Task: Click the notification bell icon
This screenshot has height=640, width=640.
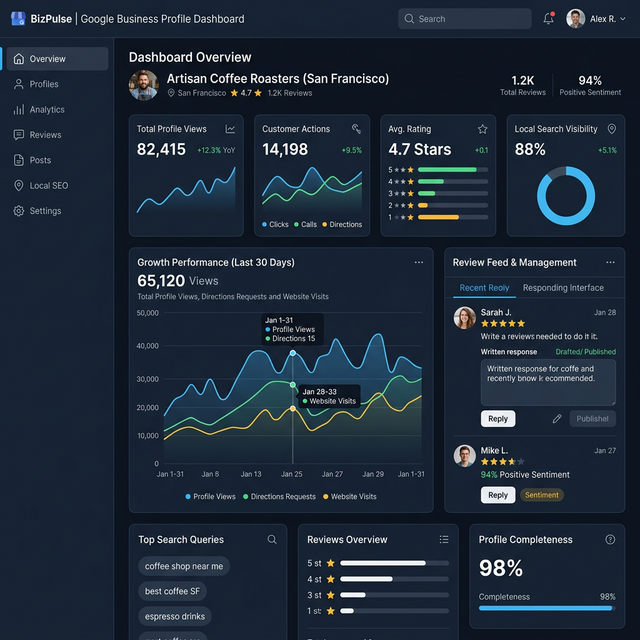Action: [x=548, y=19]
